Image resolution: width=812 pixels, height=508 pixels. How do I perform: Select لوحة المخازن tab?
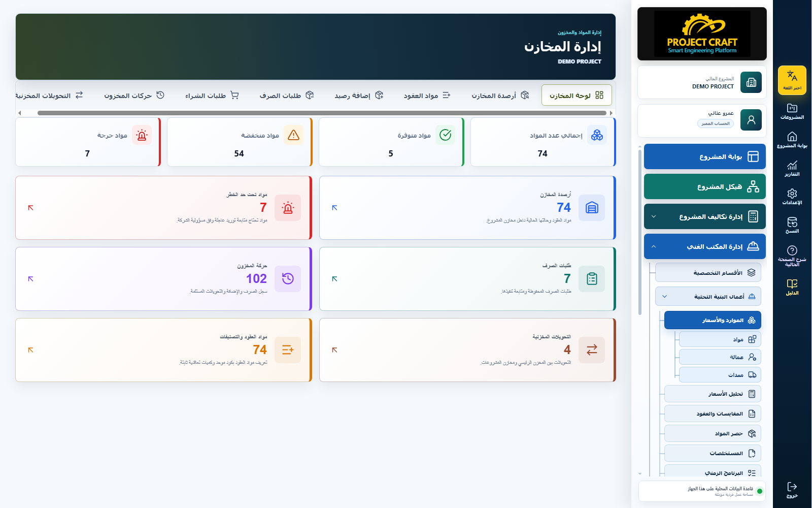(x=577, y=95)
